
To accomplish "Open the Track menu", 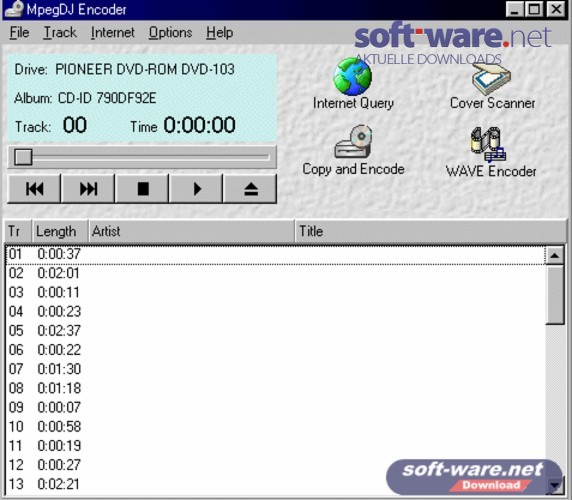I will (60, 33).
